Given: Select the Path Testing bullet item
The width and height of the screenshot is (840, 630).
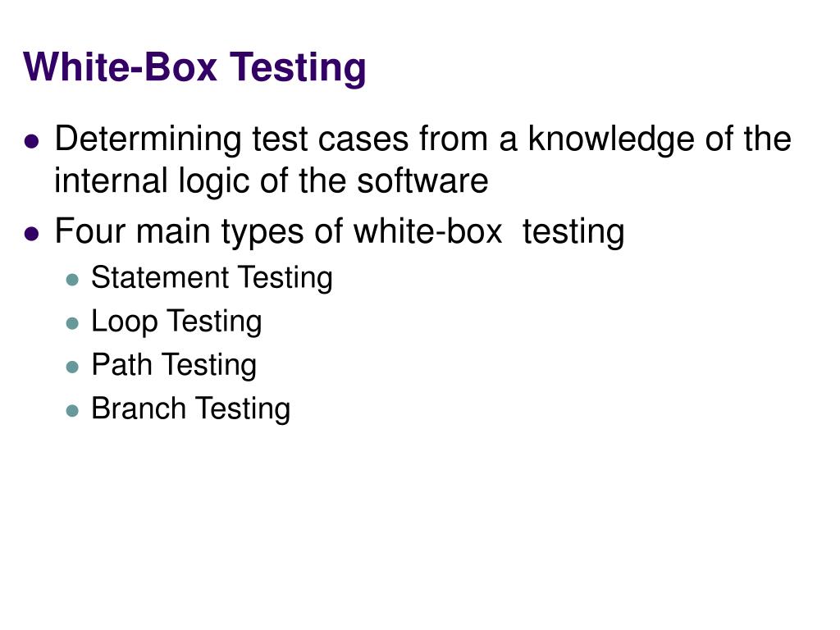Looking at the screenshot, I should click(x=174, y=365).
